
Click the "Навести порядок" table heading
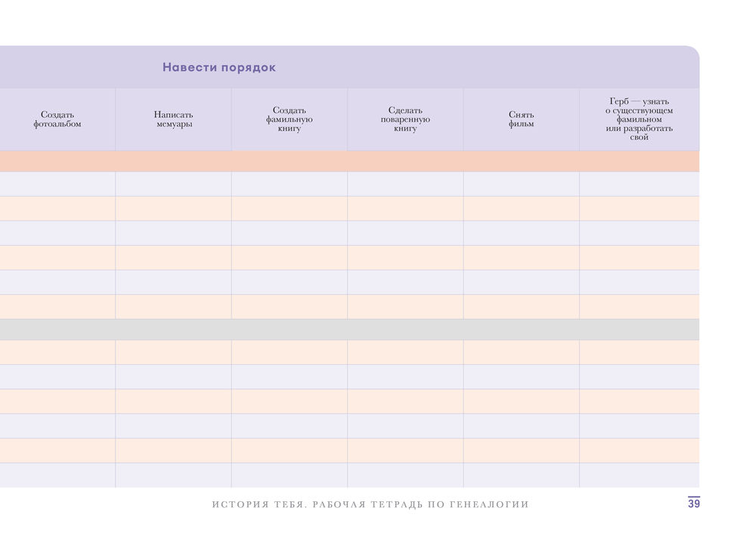[x=219, y=67]
